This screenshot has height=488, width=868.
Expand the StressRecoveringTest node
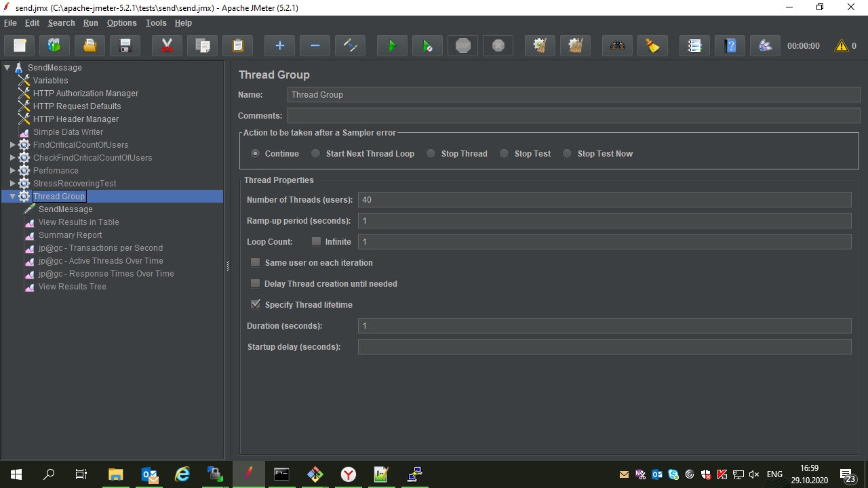click(x=12, y=184)
